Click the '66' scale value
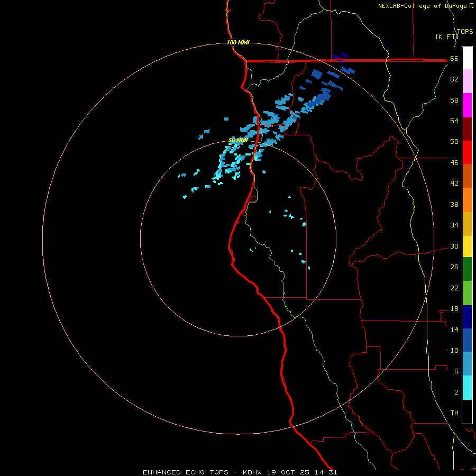Screen dimensions: 476x476 tap(454, 59)
